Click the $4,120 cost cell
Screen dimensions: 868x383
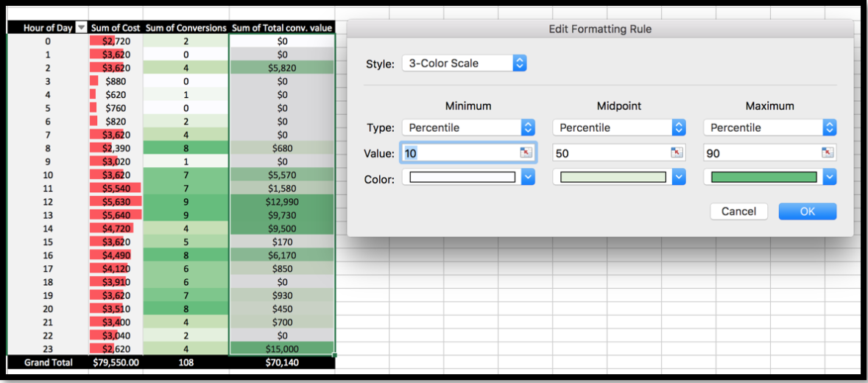116,268
